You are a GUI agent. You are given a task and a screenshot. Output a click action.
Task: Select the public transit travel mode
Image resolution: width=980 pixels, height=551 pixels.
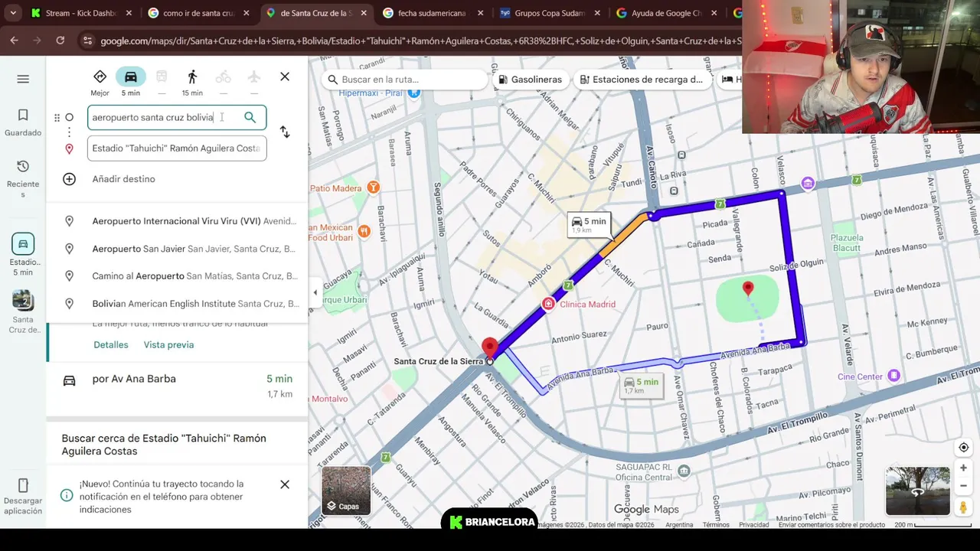(x=162, y=83)
